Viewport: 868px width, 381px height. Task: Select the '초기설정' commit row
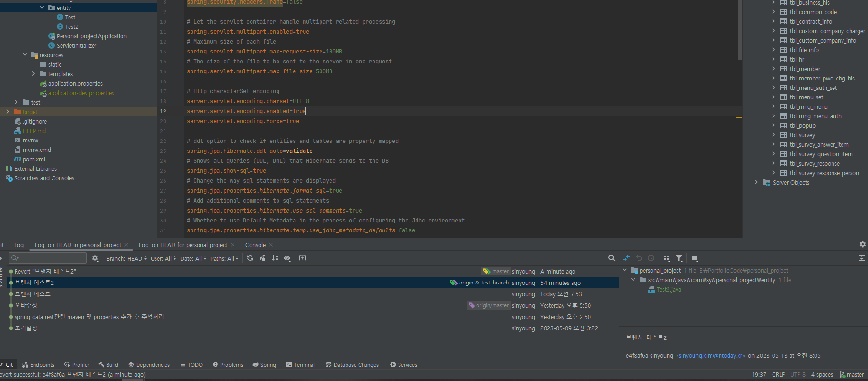tap(312, 328)
